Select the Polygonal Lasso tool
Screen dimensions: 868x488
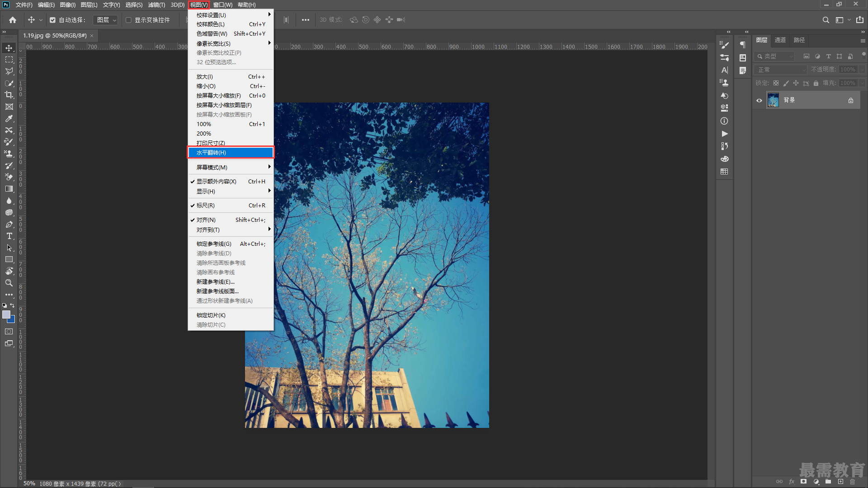click(9, 71)
